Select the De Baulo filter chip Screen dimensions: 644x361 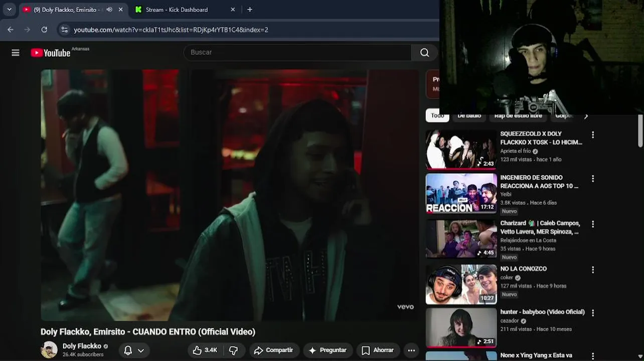(469, 116)
